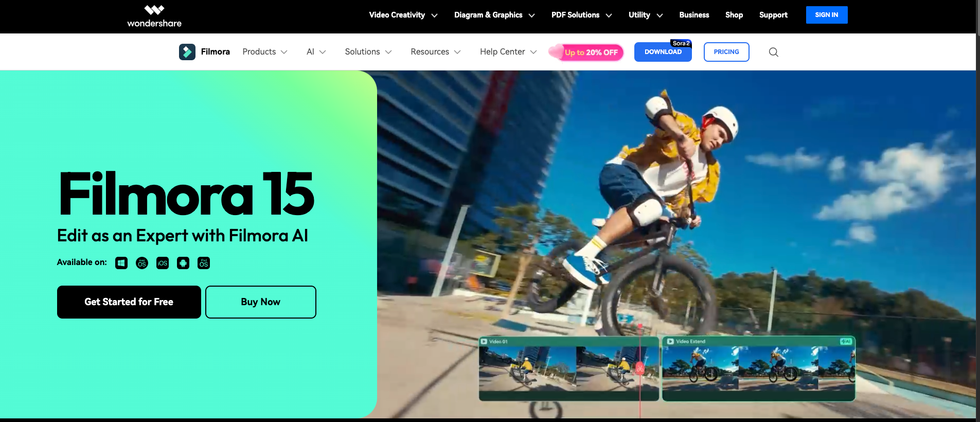Viewport: 980px width, 422px height.
Task: Open search with magnifier icon
Action: 773,52
